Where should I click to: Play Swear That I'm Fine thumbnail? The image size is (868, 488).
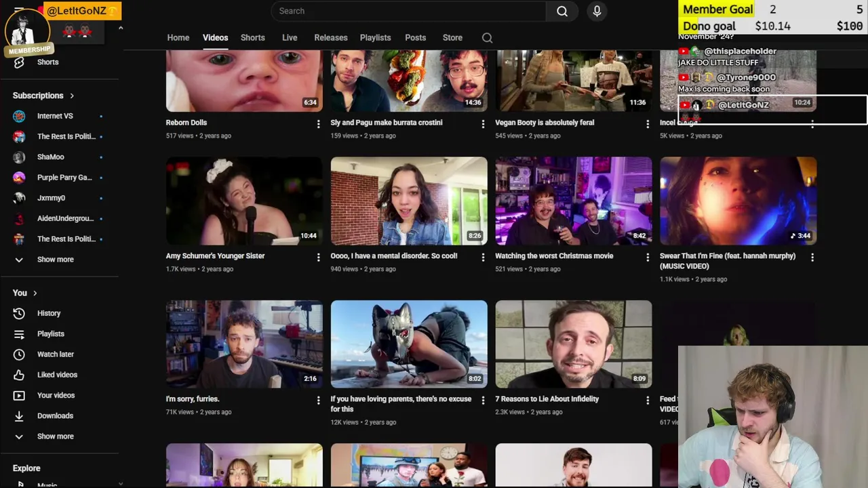point(738,201)
